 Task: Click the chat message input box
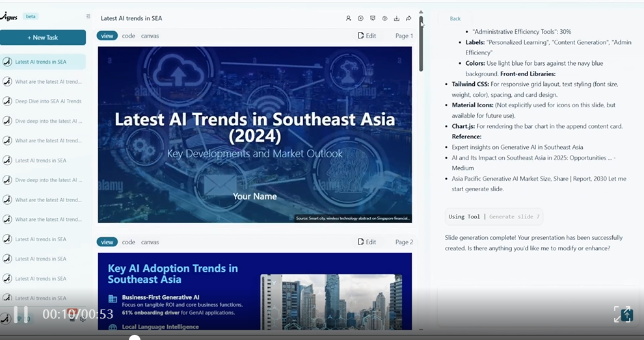[538, 306]
